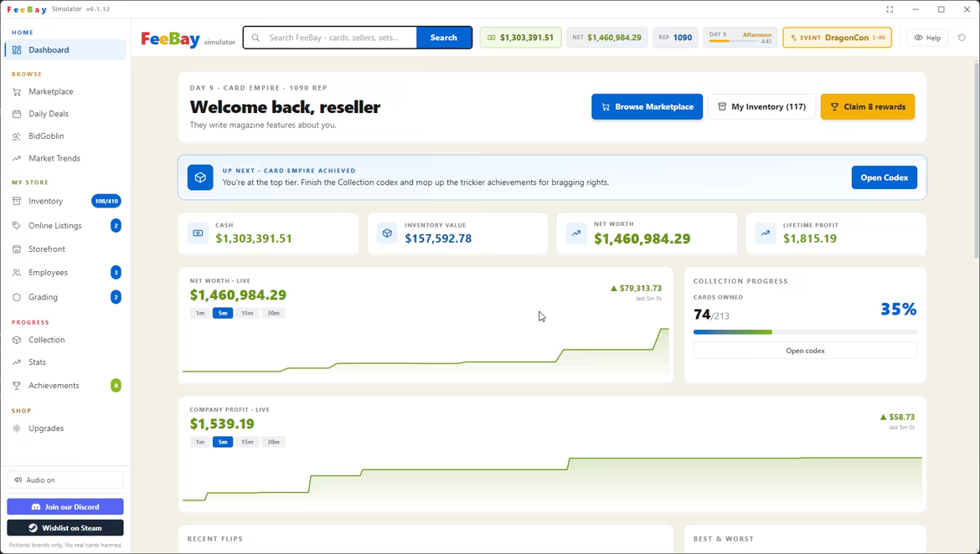The image size is (980, 554).
Task: Click the BidGoblin gavel icon
Action: (17, 136)
